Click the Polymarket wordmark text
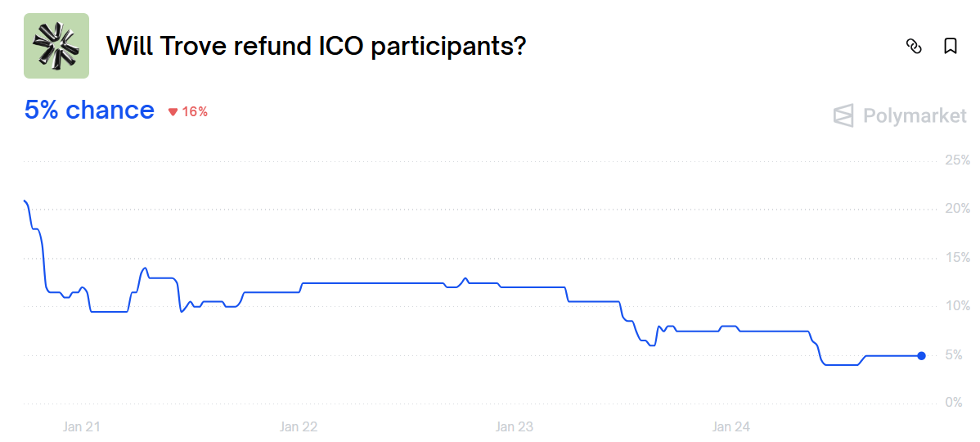 915,116
